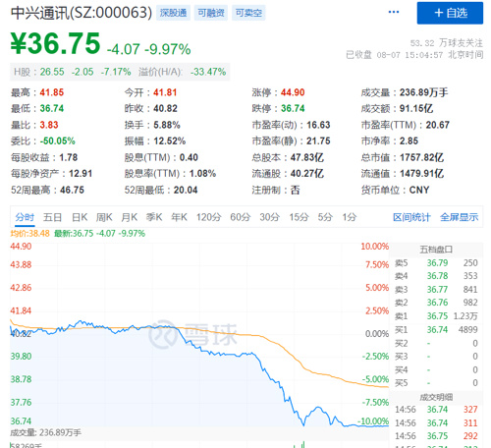Switch to the 120分 chart tab
This screenshot has width=491, height=448.
pos(208,217)
